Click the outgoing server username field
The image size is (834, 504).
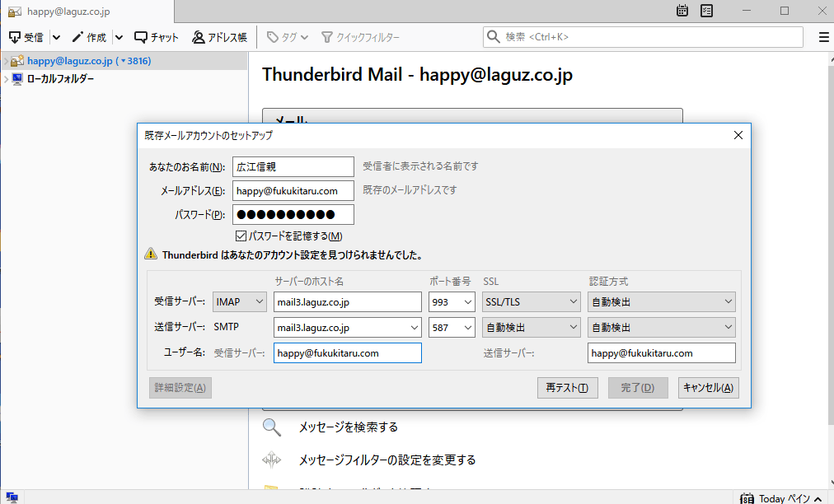click(x=662, y=353)
